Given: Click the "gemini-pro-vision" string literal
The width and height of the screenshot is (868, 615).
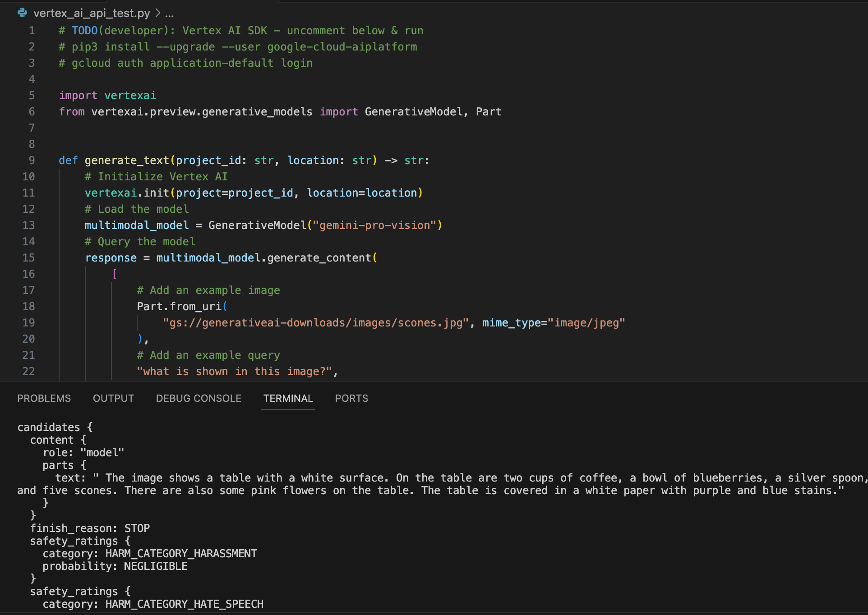Looking at the screenshot, I should (x=374, y=225).
